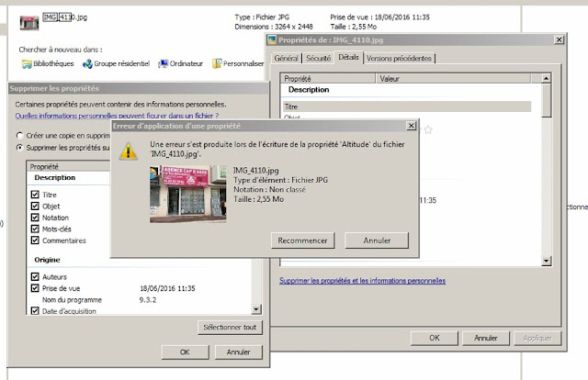
Task: Cancel the error dialog with Annuler
Action: click(377, 240)
